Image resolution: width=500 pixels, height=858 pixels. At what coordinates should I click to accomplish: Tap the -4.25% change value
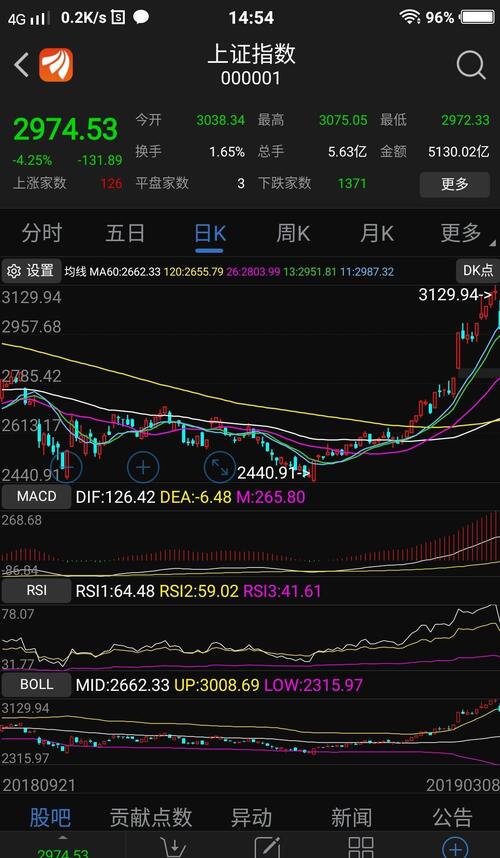tap(32, 160)
